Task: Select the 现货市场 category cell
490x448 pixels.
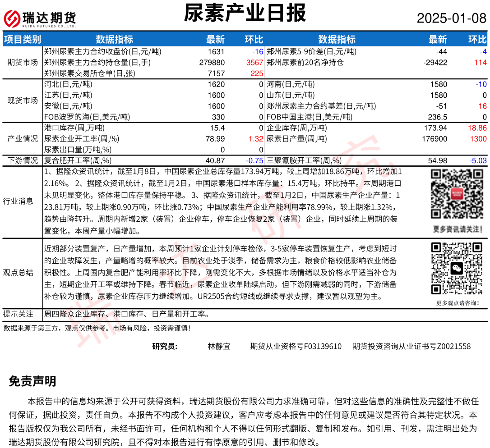Action: click(22, 101)
